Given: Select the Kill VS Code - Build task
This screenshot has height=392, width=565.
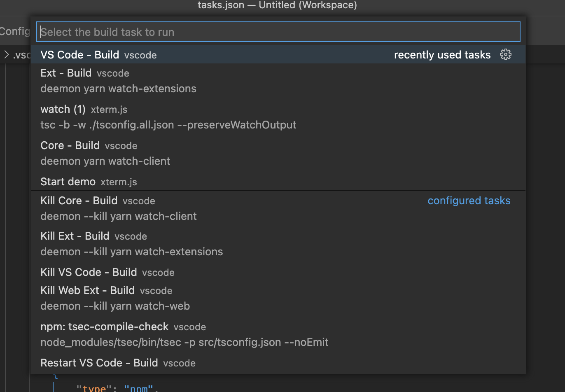Looking at the screenshot, I should tap(89, 272).
